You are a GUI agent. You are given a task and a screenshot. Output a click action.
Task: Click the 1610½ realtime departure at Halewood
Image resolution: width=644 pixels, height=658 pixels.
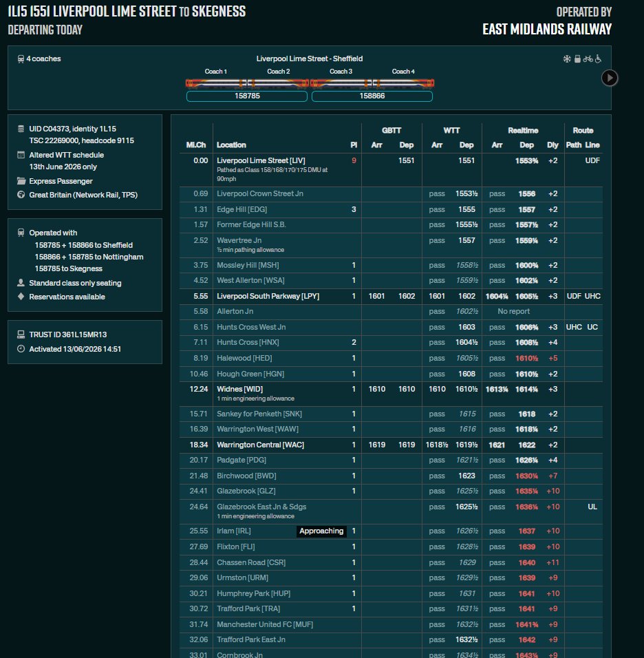tap(526, 359)
